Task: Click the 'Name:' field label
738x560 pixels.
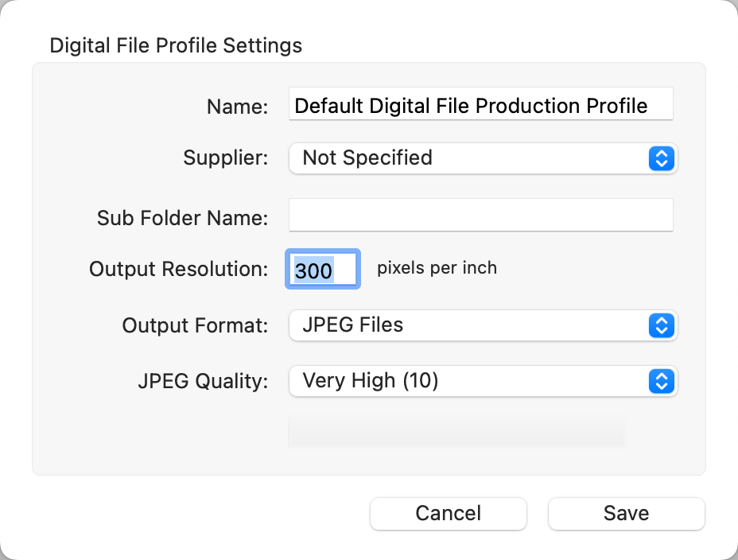Action: click(x=237, y=107)
